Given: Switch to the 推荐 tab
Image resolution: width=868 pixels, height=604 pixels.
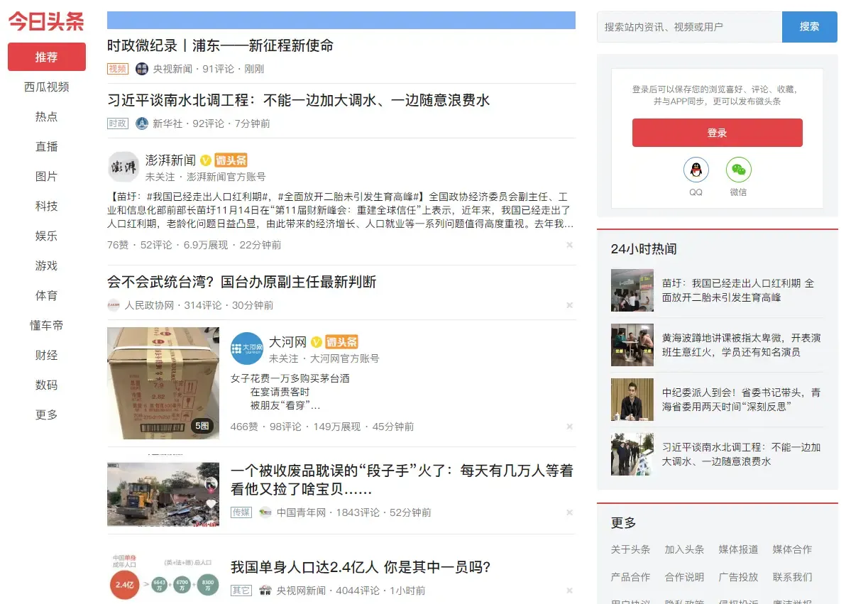Looking at the screenshot, I should tap(46, 57).
